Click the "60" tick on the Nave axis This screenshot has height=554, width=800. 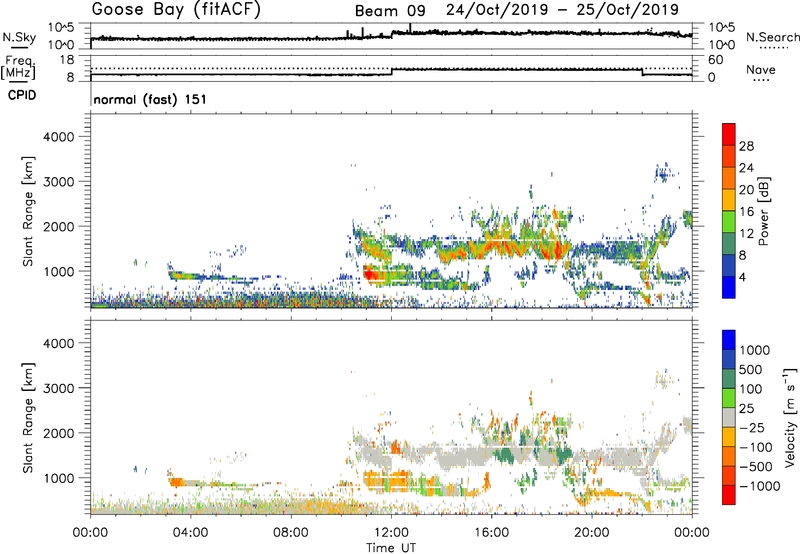716,60
